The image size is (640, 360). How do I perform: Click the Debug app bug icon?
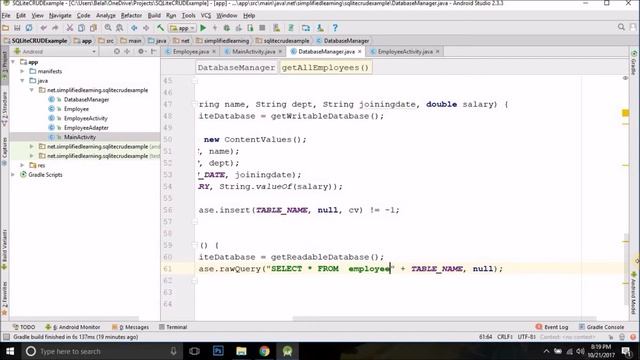pos(227,28)
